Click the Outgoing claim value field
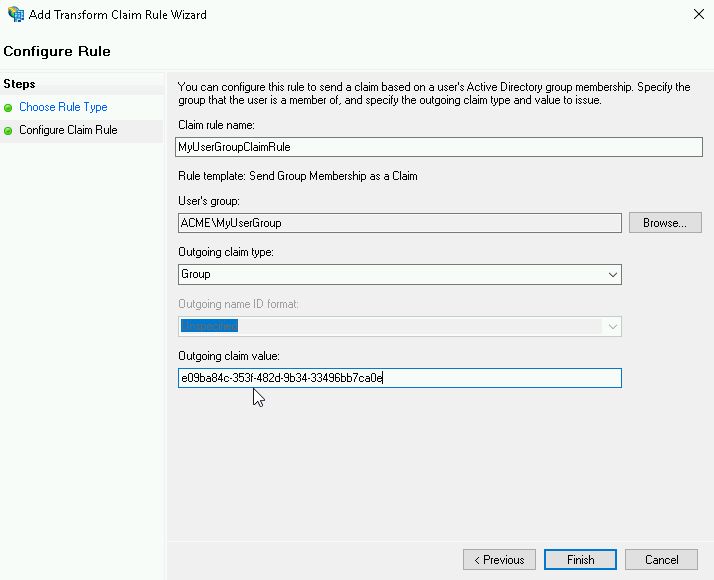Viewport: 714px width, 580px height. [x=399, y=378]
